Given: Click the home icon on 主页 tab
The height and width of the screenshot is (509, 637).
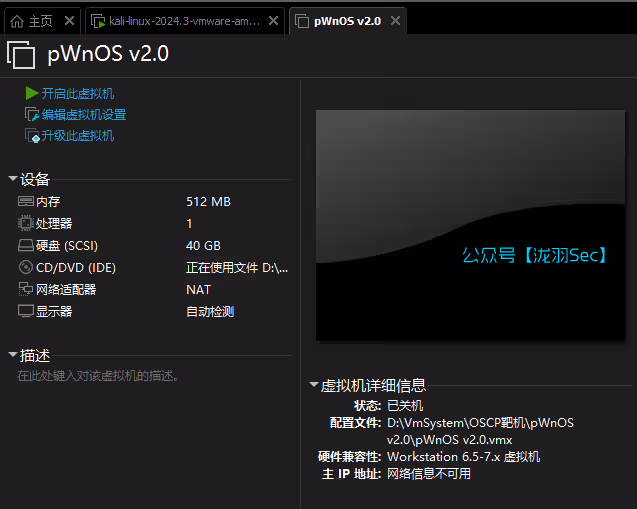Looking at the screenshot, I should pyautogui.click(x=17, y=21).
